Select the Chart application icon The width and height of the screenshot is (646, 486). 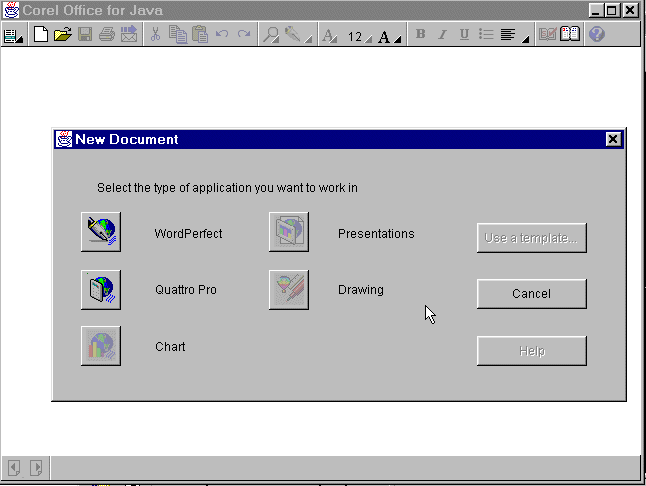coord(101,346)
